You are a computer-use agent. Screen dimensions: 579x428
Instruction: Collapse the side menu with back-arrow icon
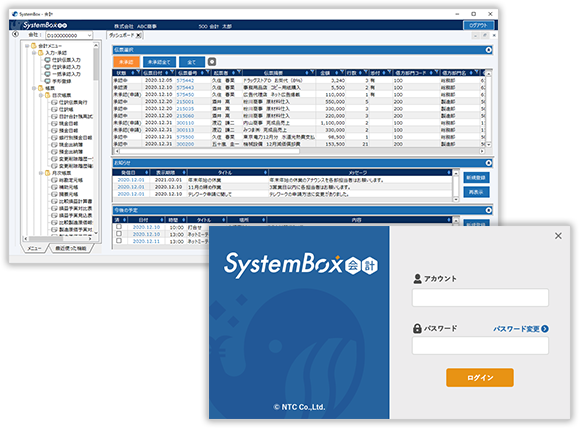(15, 34)
